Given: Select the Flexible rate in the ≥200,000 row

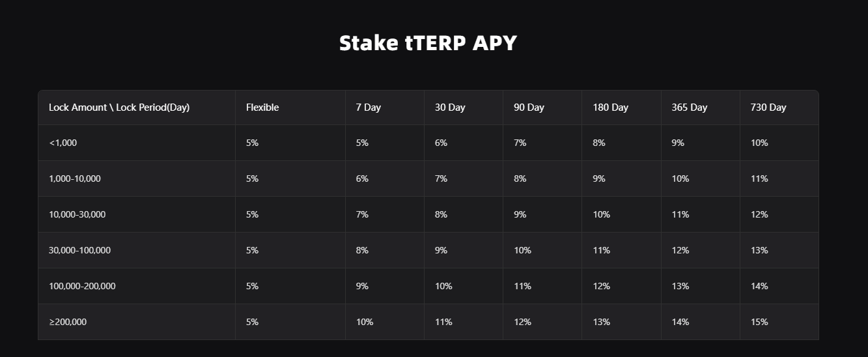Looking at the screenshot, I should pos(253,322).
